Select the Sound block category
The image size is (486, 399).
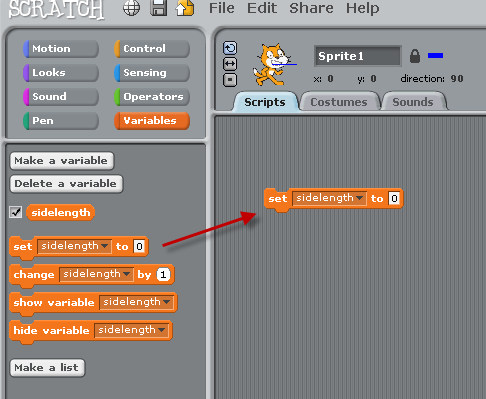[61, 97]
